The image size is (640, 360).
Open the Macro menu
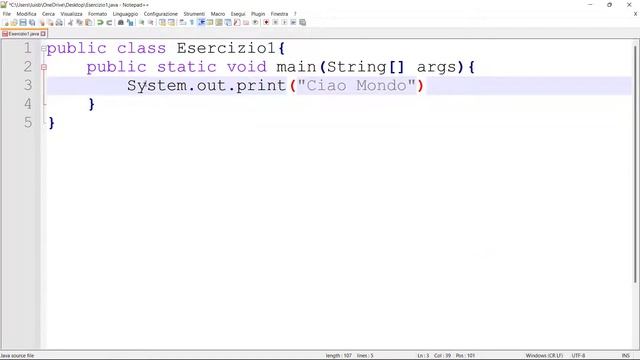point(218,14)
